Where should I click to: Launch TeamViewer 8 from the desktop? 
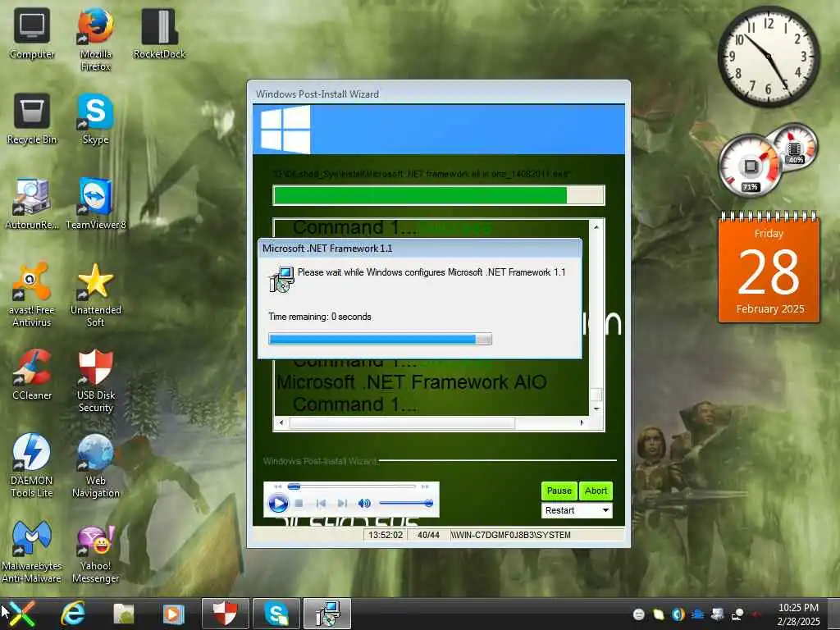[95, 203]
